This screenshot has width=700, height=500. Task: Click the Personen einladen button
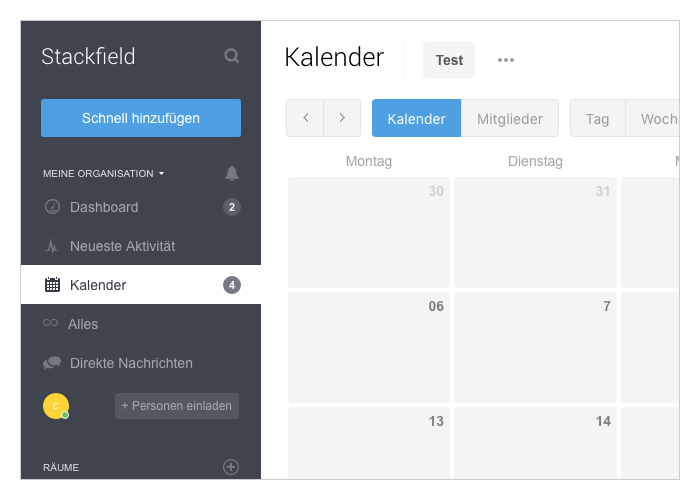(x=177, y=406)
